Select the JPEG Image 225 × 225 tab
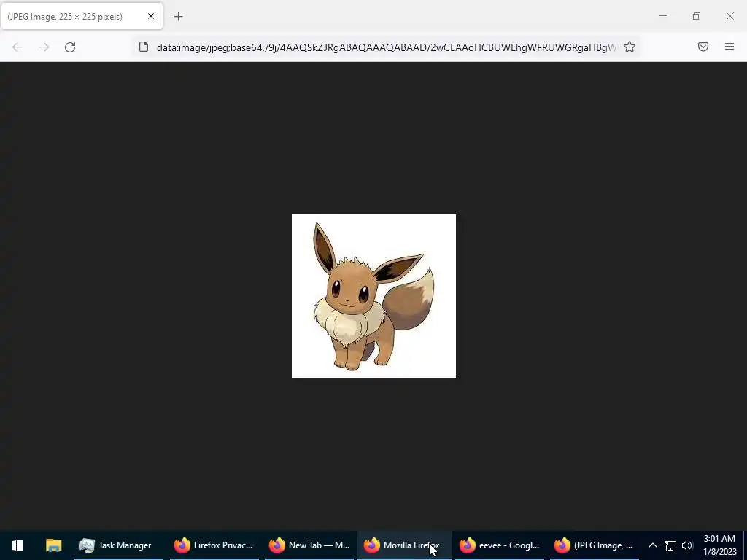 pos(82,17)
